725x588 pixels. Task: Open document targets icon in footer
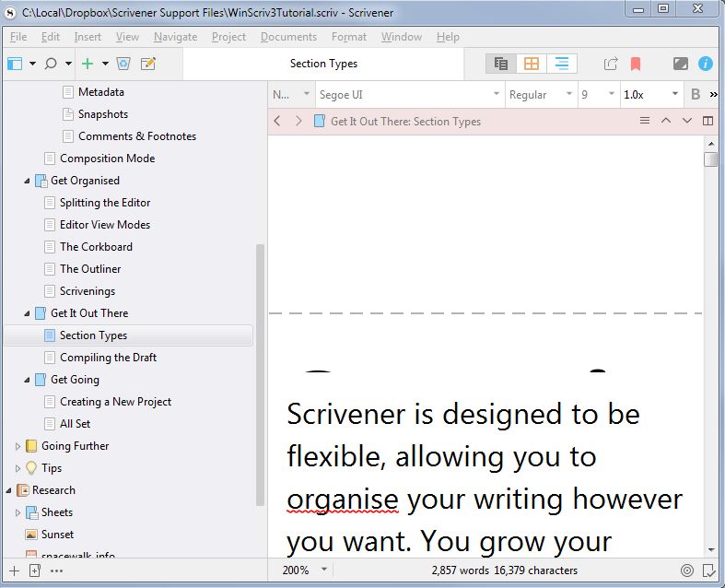pyautogui.click(x=687, y=570)
